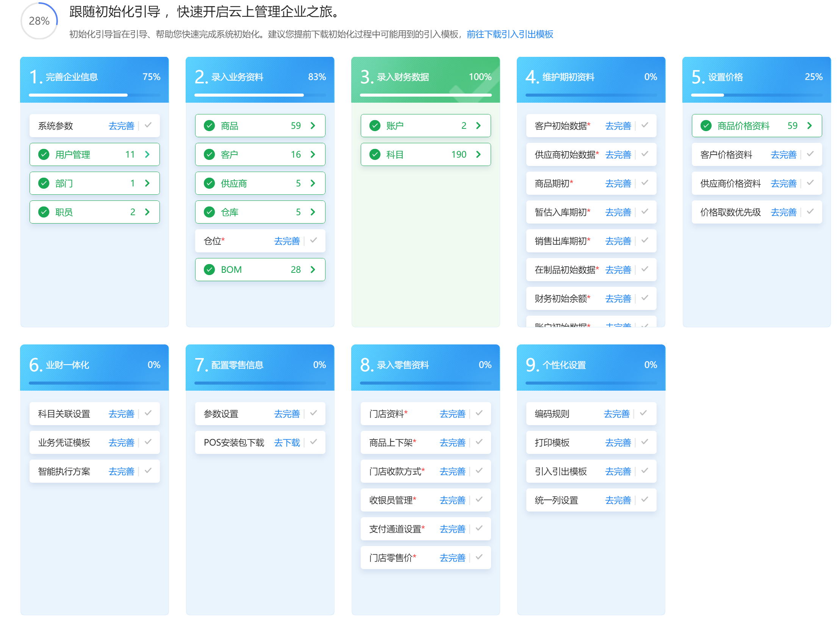Expand 供应商 with the chevron arrow
840x618 pixels.
(313, 183)
